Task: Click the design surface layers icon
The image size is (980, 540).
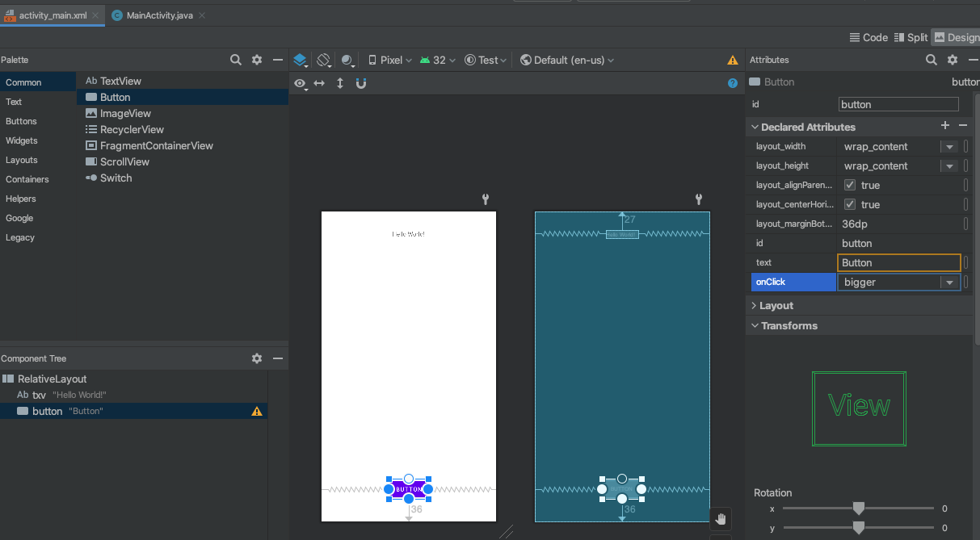Action: pyautogui.click(x=300, y=60)
